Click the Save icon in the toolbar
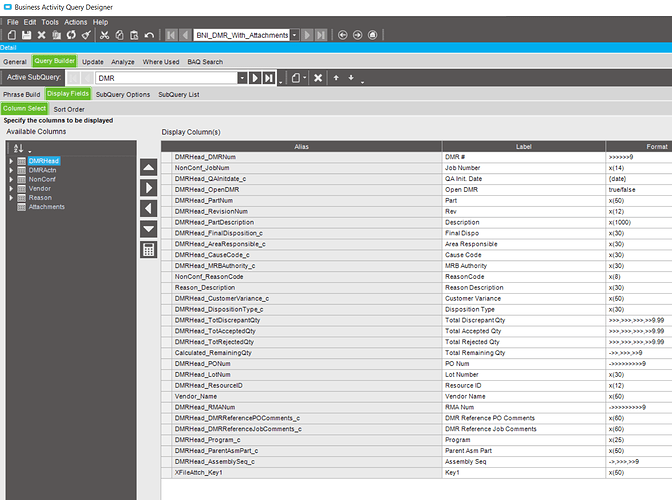The height and width of the screenshot is (500, 672). tap(26, 34)
